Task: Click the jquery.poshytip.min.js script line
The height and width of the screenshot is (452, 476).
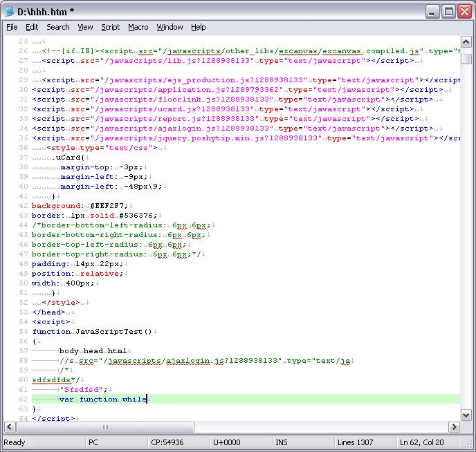Action: coord(246,138)
